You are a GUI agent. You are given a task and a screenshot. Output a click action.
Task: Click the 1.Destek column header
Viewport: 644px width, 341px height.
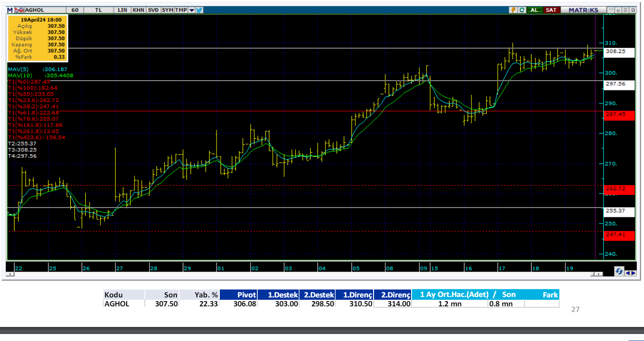[x=279, y=295]
